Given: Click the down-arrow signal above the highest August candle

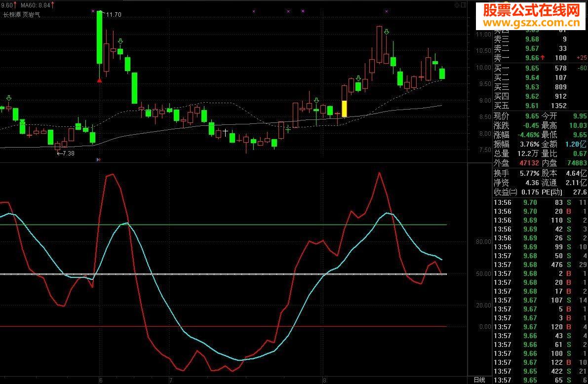Looking at the screenshot, I should click(x=386, y=32).
